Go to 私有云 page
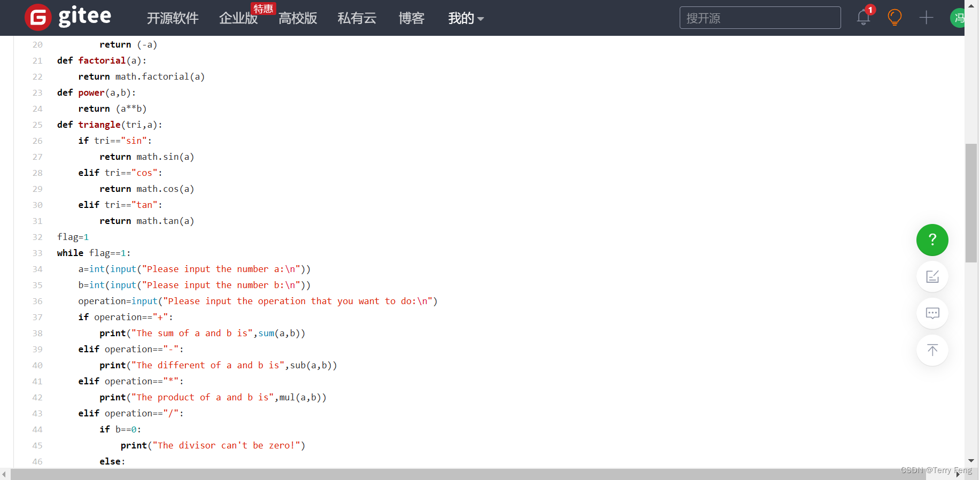Image resolution: width=980 pixels, height=480 pixels. (x=357, y=18)
